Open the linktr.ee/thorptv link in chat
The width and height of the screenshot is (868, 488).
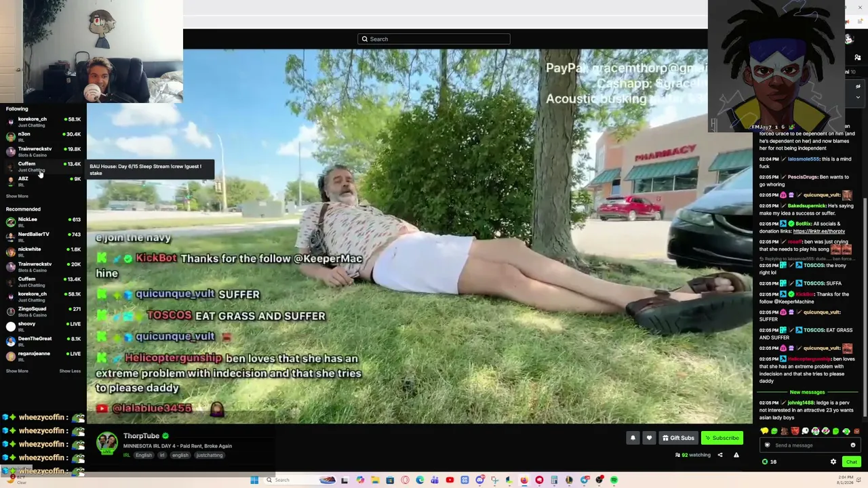click(818, 231)
